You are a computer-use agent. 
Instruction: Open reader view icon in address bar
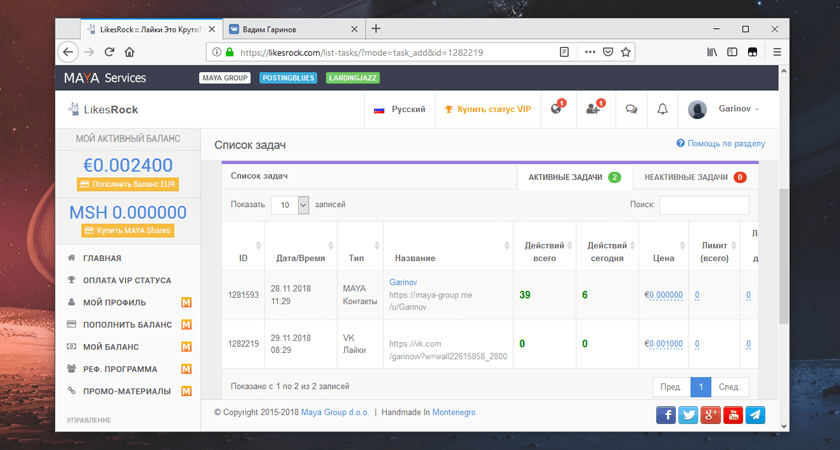tap(564, 52)
